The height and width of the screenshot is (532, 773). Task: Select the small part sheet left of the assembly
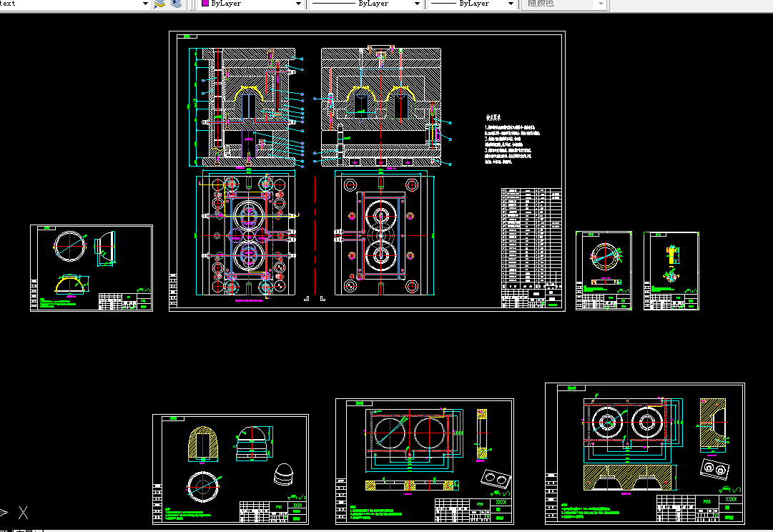(x=92, y=268)
